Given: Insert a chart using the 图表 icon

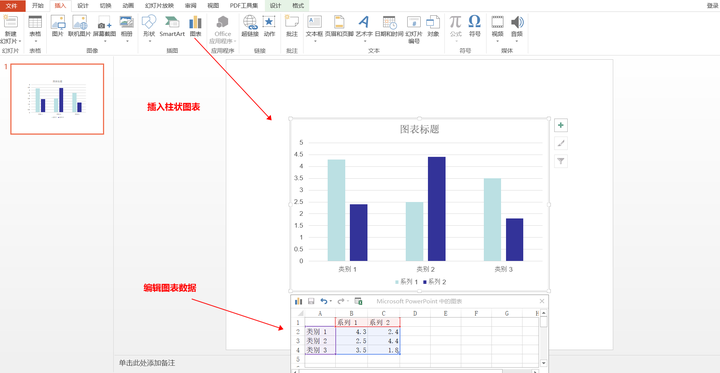Looking at the screenshot, I should [x=195, y=27].
